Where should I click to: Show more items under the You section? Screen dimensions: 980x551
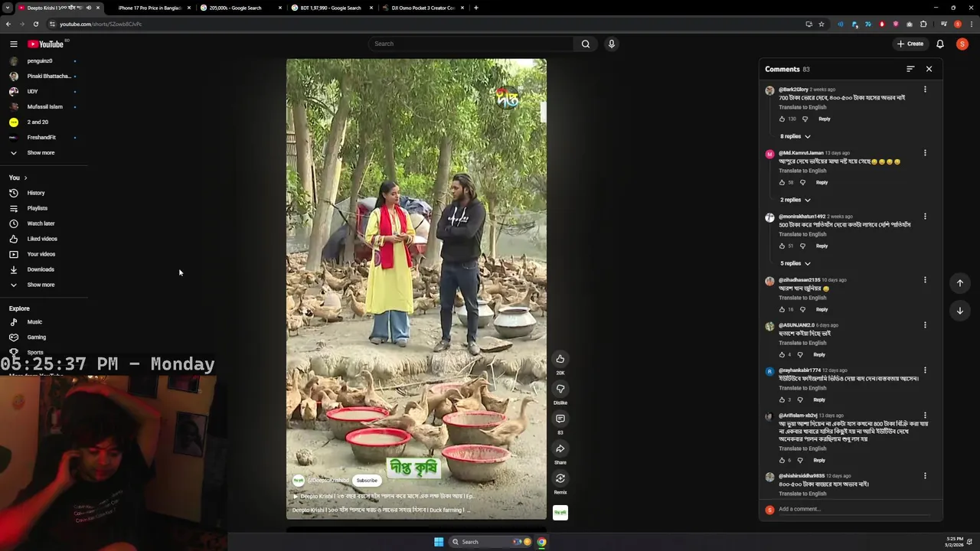click(x=41, y=285)
